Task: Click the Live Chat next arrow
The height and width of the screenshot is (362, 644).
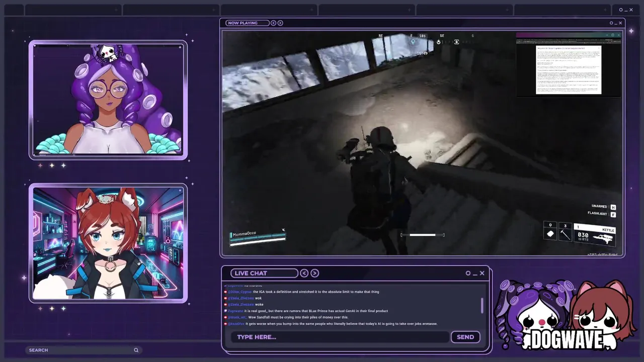Action: point(315,273)
